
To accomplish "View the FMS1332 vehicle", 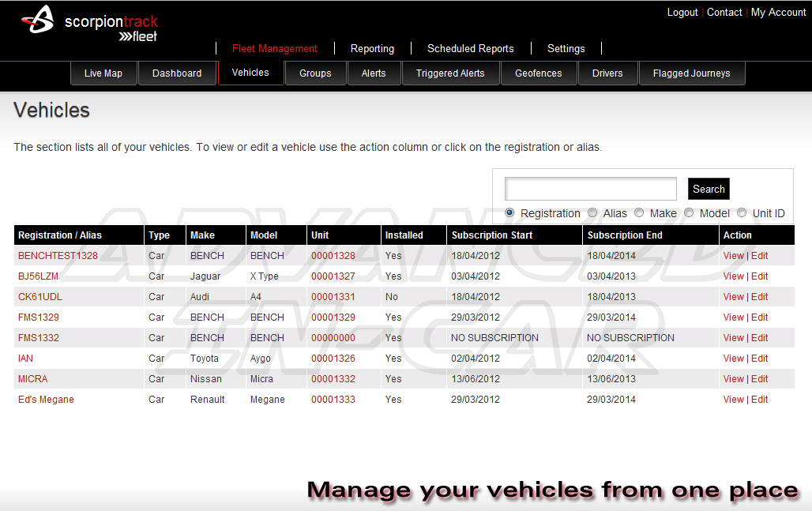I will click(x=733, y=338).
